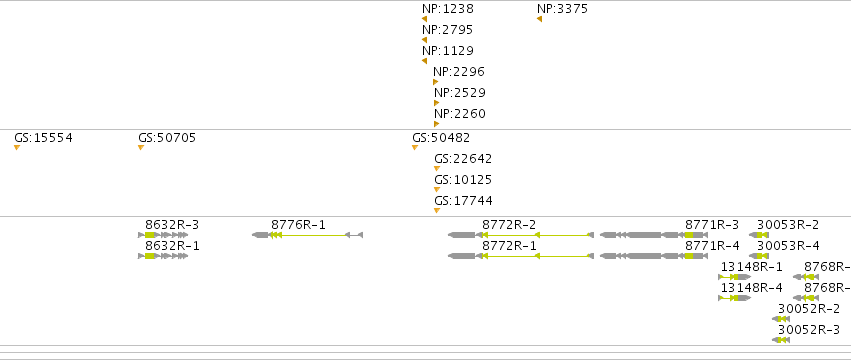Viewport: 851px width, 360px height.
Task: Click the GS:17744 marker triangle
Action: click(437, 211)
